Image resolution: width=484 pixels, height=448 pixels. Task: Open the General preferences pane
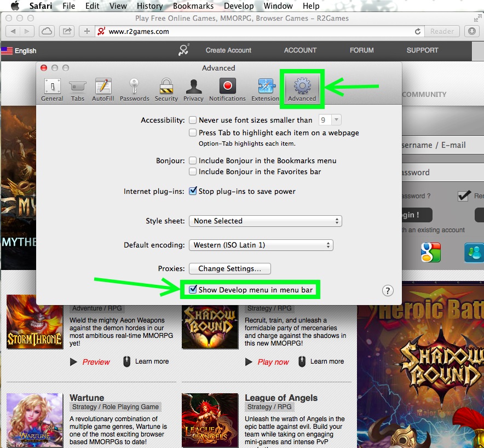(52, 90)
